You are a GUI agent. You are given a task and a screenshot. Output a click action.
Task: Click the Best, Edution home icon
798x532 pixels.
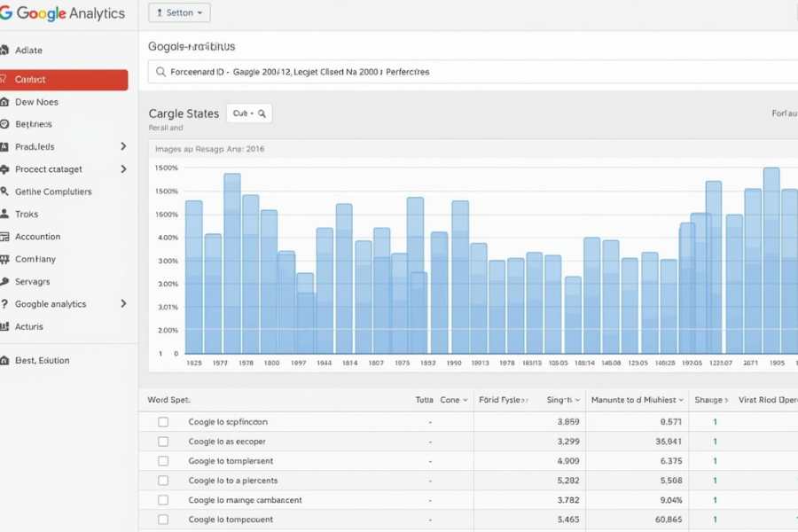coord(4,361)
